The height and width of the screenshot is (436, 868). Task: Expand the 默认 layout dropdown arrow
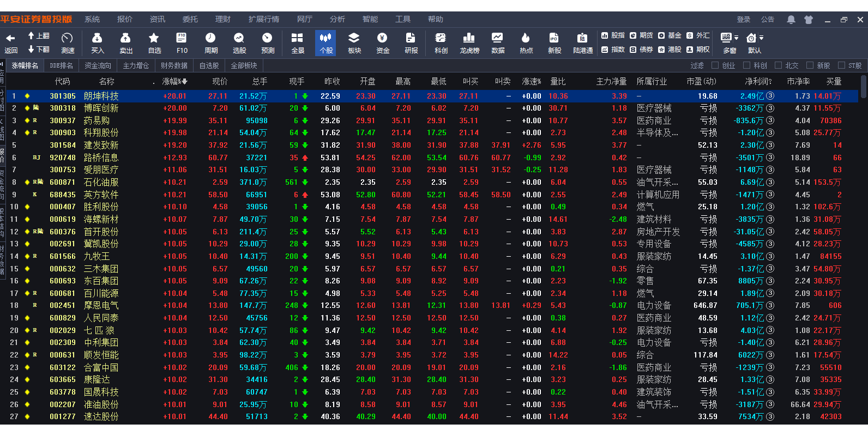pyautogui.click(x=762, y=38)
